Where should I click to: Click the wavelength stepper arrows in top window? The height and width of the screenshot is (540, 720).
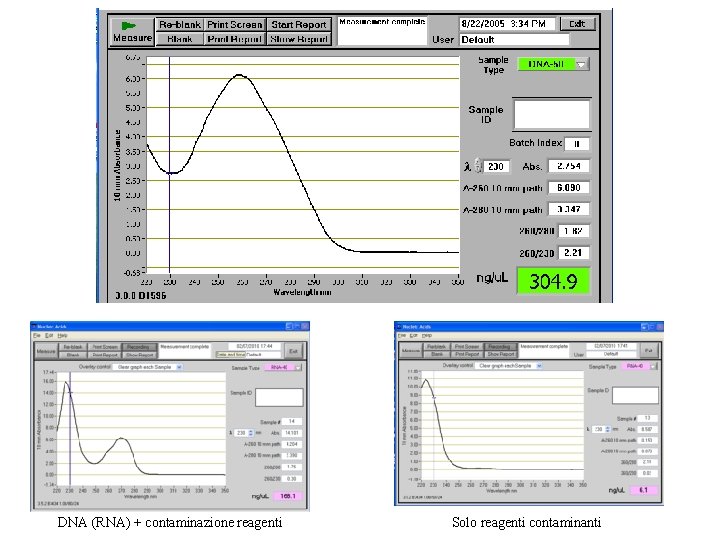click(478, 166)
